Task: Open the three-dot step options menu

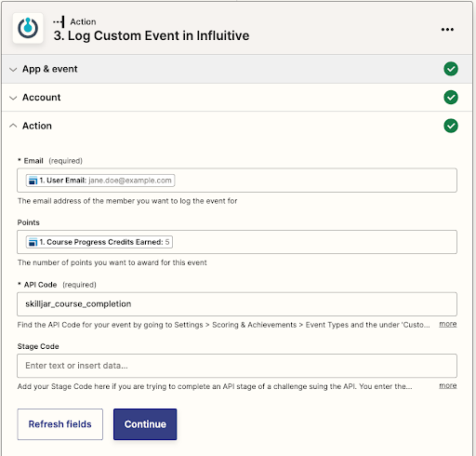Action: 447,30
